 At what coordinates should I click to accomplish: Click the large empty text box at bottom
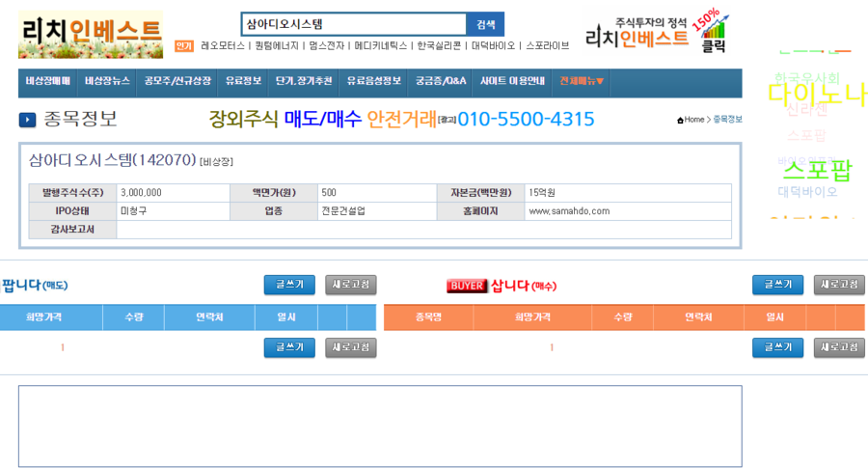point(380,427)
